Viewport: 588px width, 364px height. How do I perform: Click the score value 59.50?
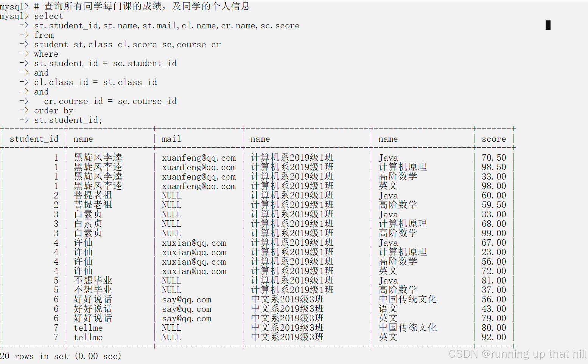tap(494, 205)
